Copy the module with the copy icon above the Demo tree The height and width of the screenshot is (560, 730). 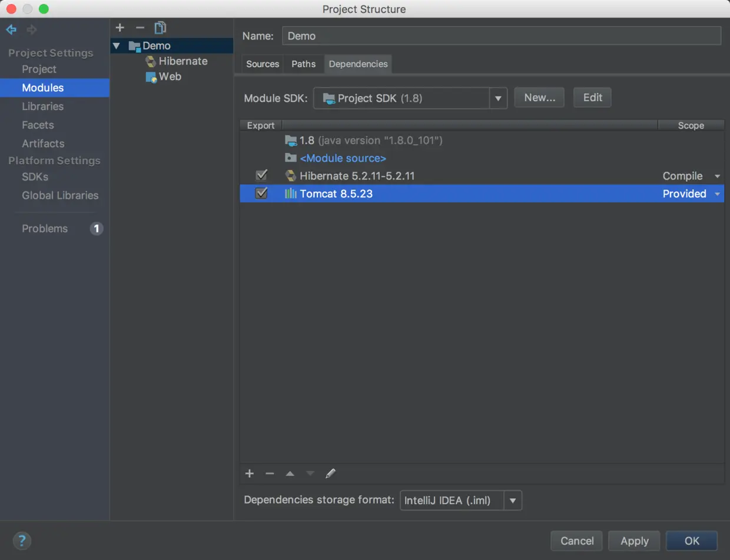tap(160, 27)
